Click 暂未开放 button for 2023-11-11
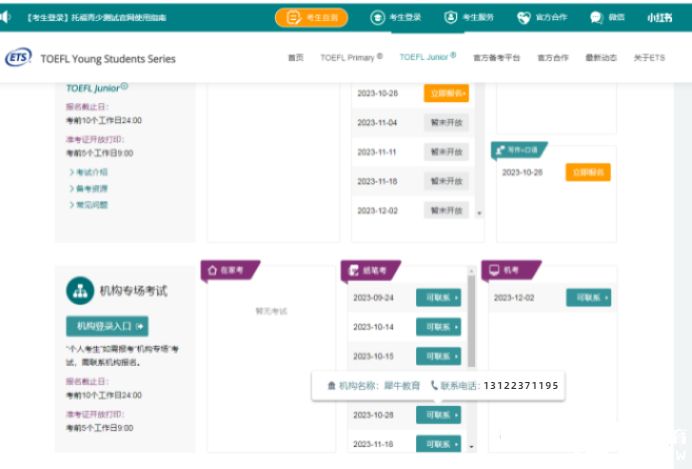Image resolution: width=692 pixels, height=469 pixels. click(446, 152)
